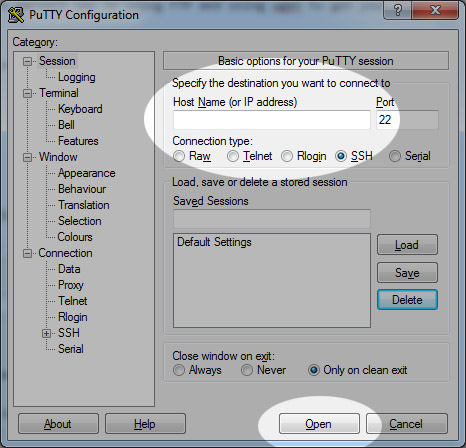Viewport: 466px width, 448px height.
Task: Open the Proxy settings category
Action: 71,285
